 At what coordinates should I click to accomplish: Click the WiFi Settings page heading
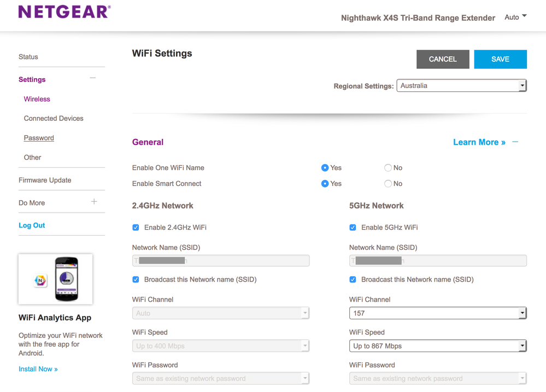162,54
